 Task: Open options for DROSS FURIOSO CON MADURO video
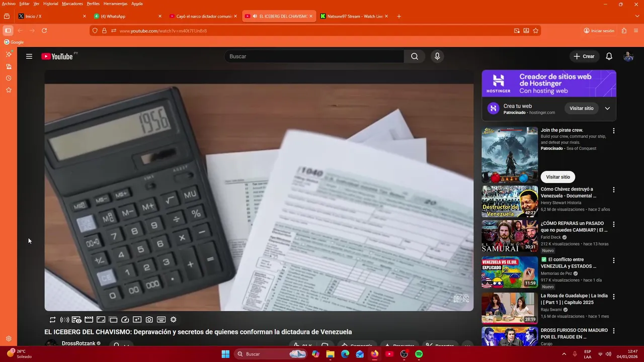(x=613, y=331)
